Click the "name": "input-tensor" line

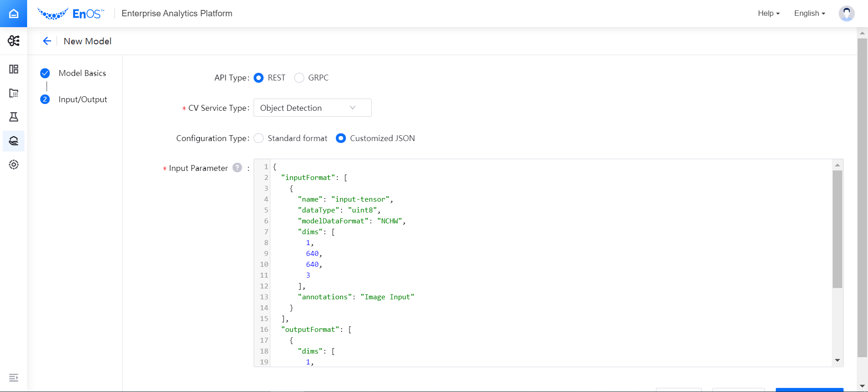(345, 199)
